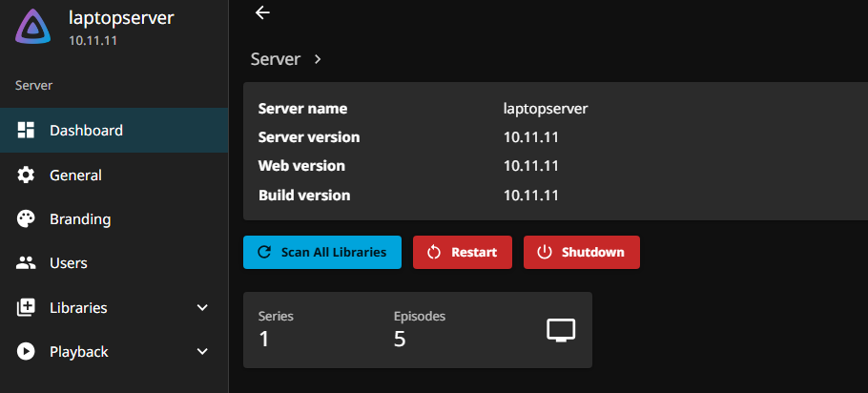Expand the Playback submenu chevron
Viewport: 868px width, 393px height.
(202, 351)
